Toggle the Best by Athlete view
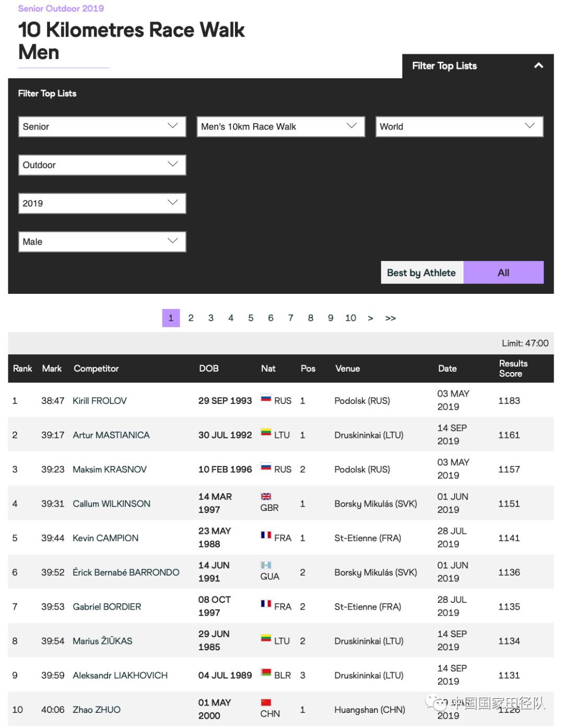This screenshot has height=728, width=564. click(x=421, y=272)
